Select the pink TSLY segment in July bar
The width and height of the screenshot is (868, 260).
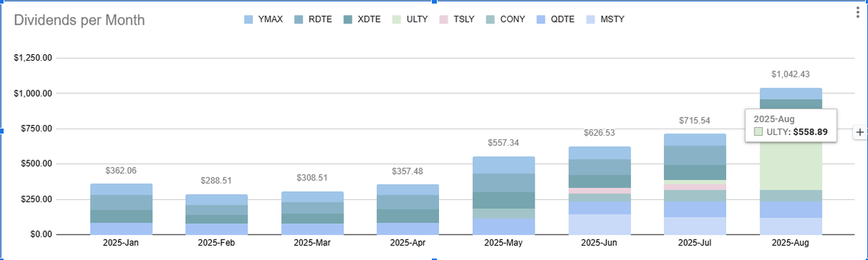point(694,187)
